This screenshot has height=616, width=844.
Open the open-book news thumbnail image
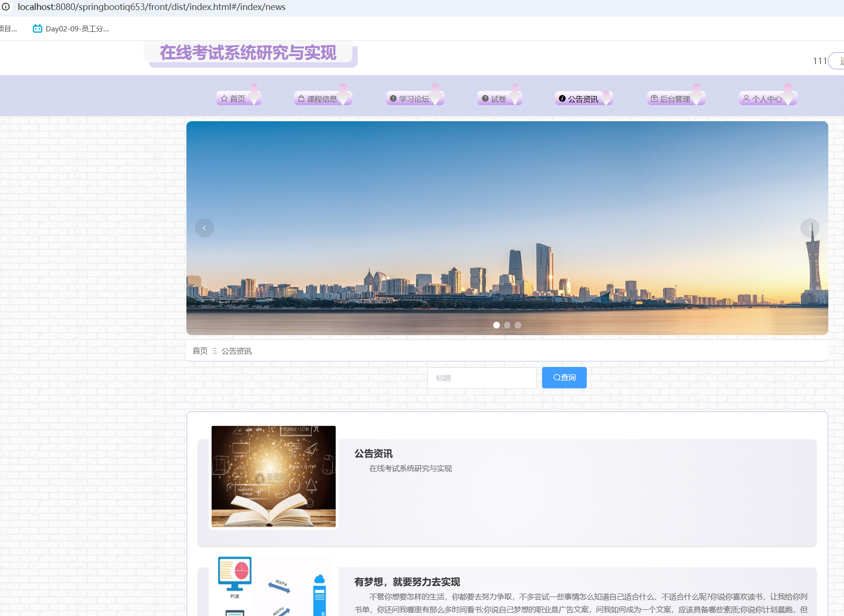click(x=273, y=476)
